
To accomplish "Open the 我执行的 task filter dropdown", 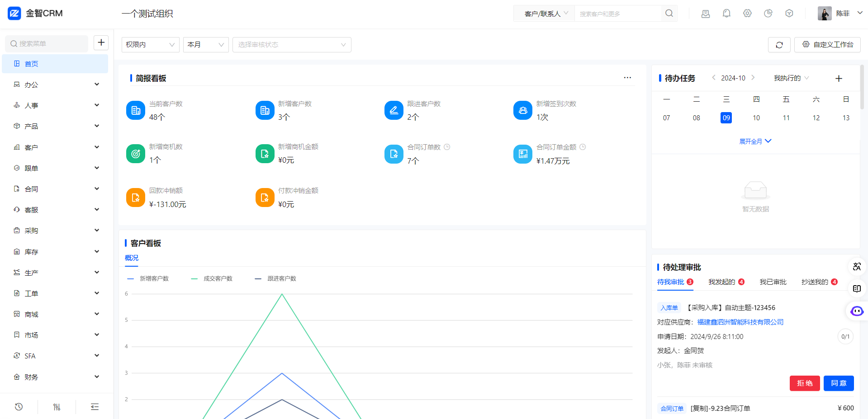I will click(x=791, y=78).
